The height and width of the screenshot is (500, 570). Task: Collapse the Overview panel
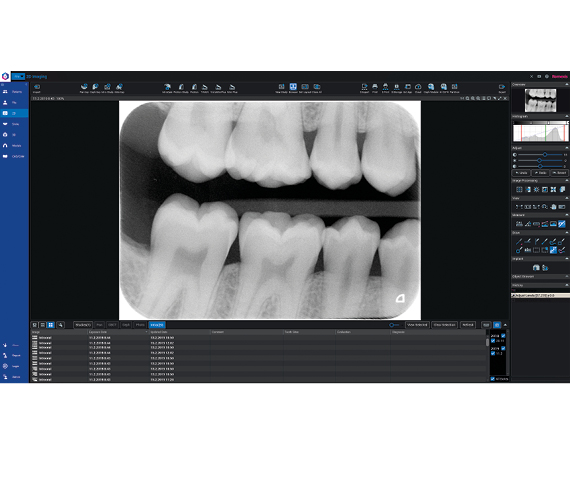[566, 84]
